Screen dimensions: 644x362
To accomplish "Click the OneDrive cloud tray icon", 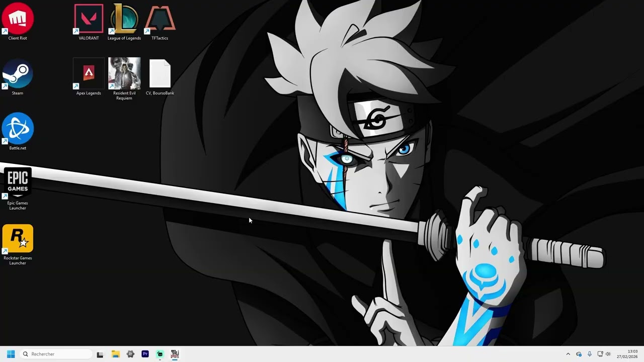I will tap(579, 354).
